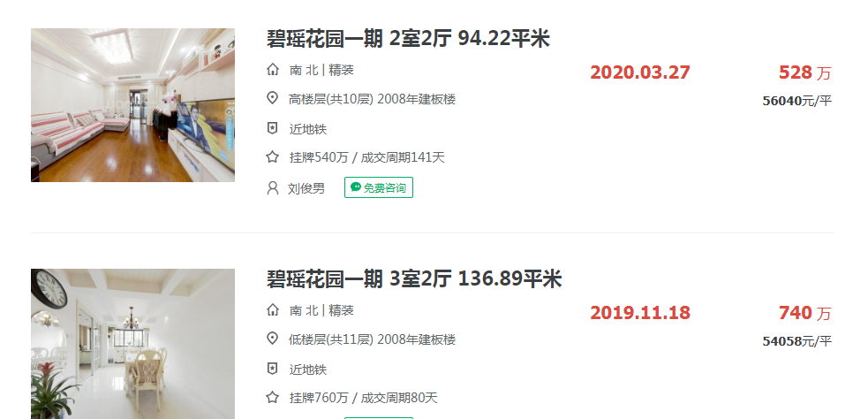868x419 pixels.
Task: Click the agent person icon beside 刘俊男
Action: (273, 187)
